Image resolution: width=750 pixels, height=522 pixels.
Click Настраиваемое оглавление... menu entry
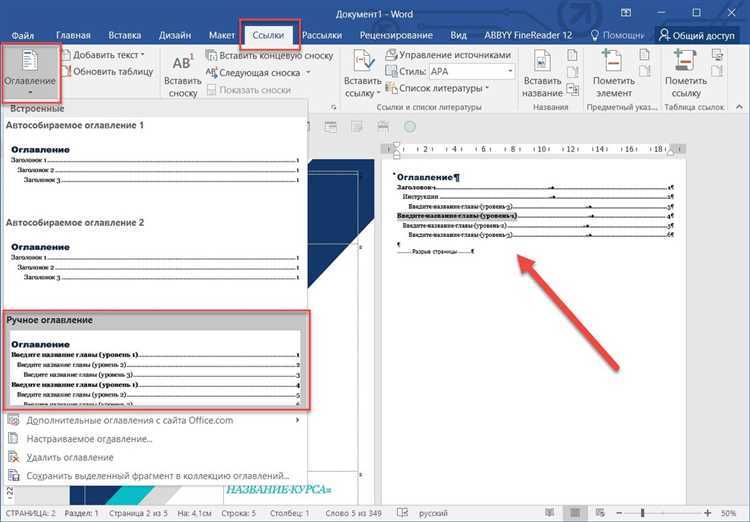coord(89,439)
